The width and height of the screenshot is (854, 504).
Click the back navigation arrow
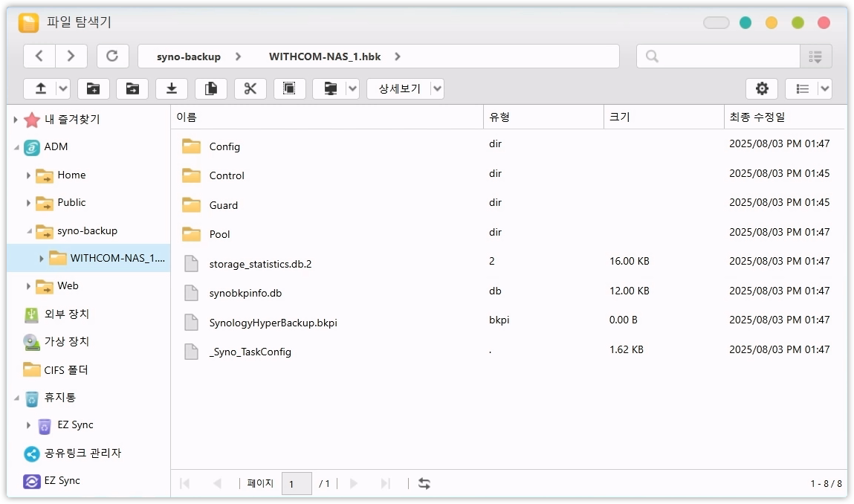[x=39, y=56]
